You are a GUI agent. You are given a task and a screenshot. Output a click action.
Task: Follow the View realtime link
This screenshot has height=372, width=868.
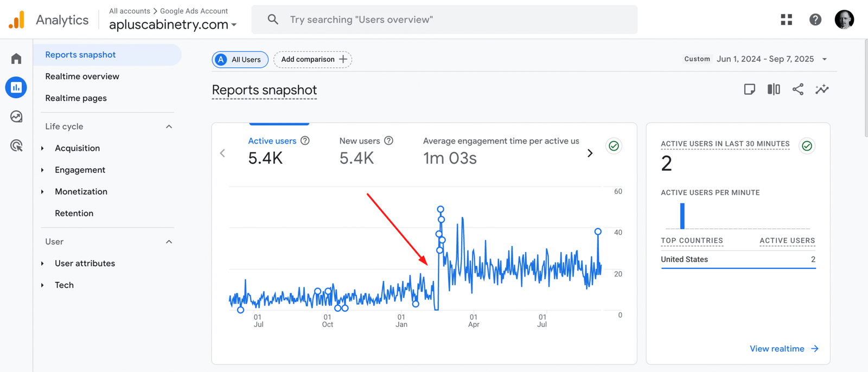point(783,349)
